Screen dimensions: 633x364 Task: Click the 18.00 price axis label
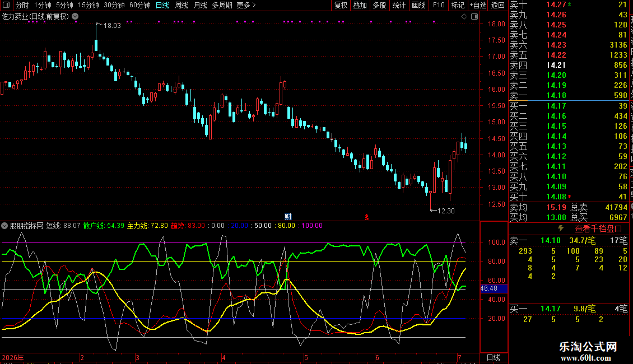496,24
